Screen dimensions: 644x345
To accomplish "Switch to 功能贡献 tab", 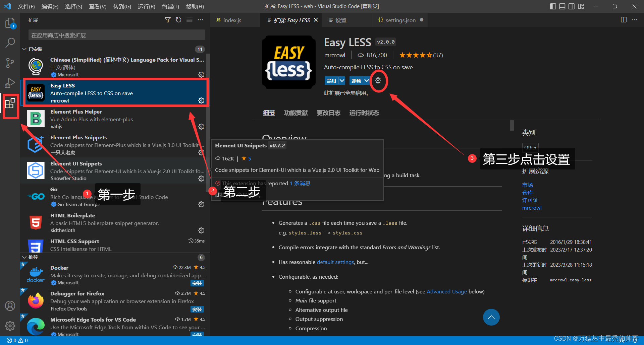I will coord(296,113).
